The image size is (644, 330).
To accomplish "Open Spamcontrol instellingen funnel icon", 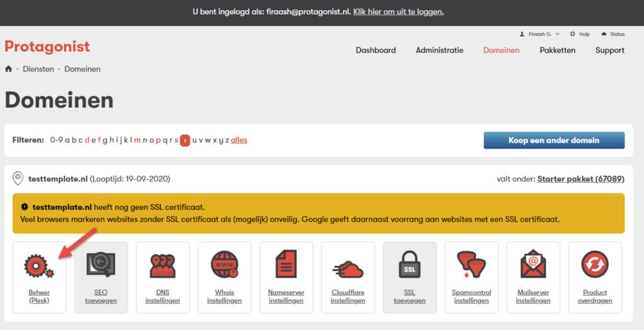I will tap(472, 265).
